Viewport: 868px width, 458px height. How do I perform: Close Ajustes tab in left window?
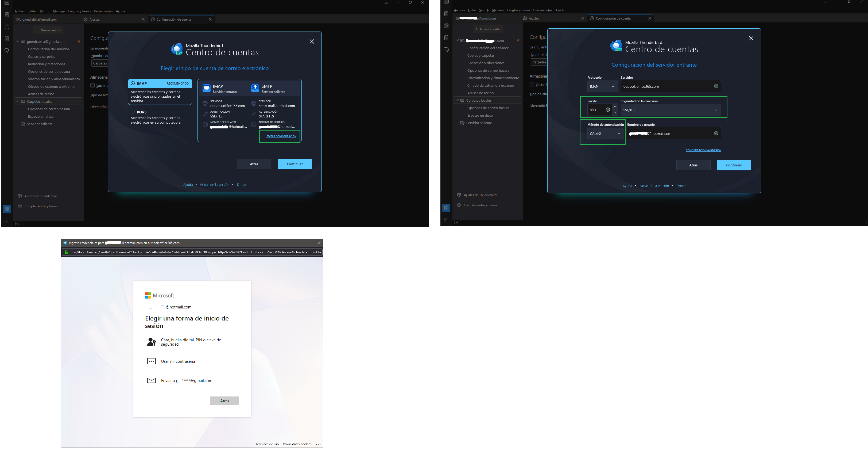tap(143, 19)
